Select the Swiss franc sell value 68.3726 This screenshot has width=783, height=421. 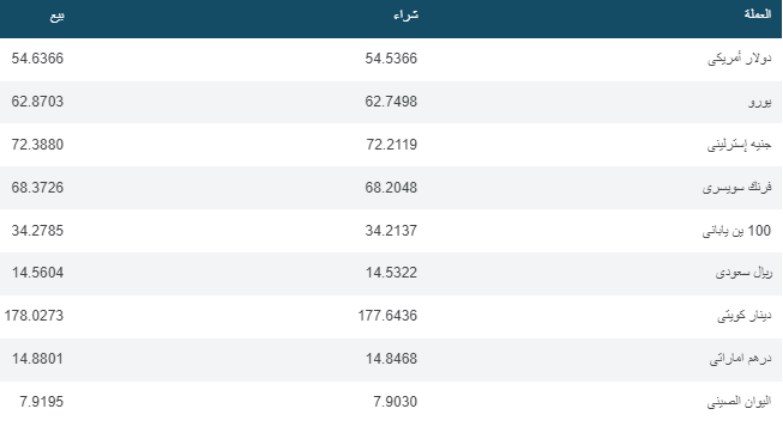(37, 188)
